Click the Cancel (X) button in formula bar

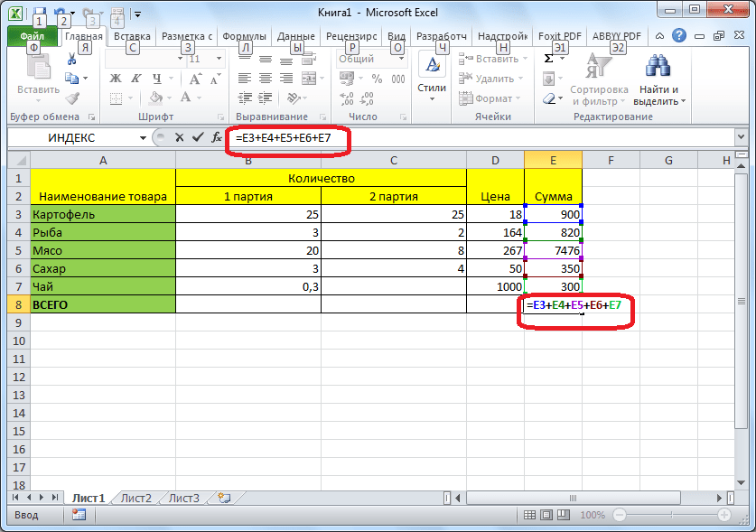[x=178, y=138]
